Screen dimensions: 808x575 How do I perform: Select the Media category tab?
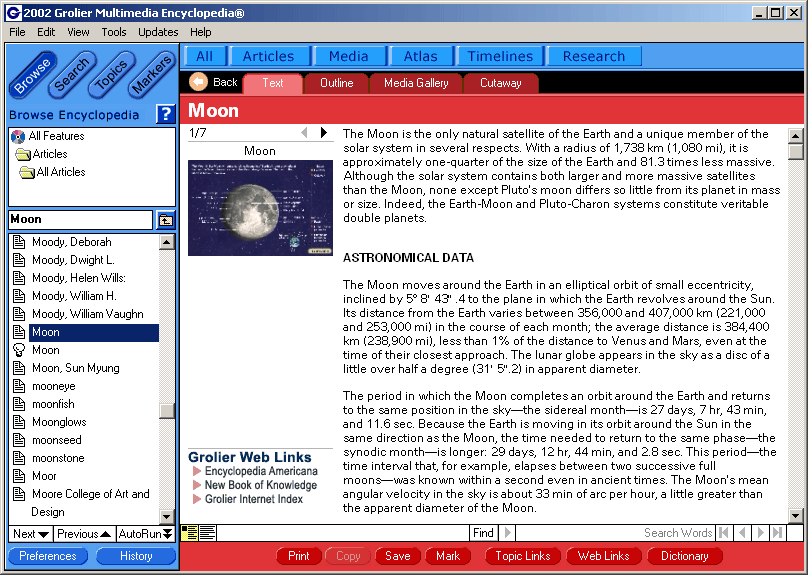coord(349,56)
